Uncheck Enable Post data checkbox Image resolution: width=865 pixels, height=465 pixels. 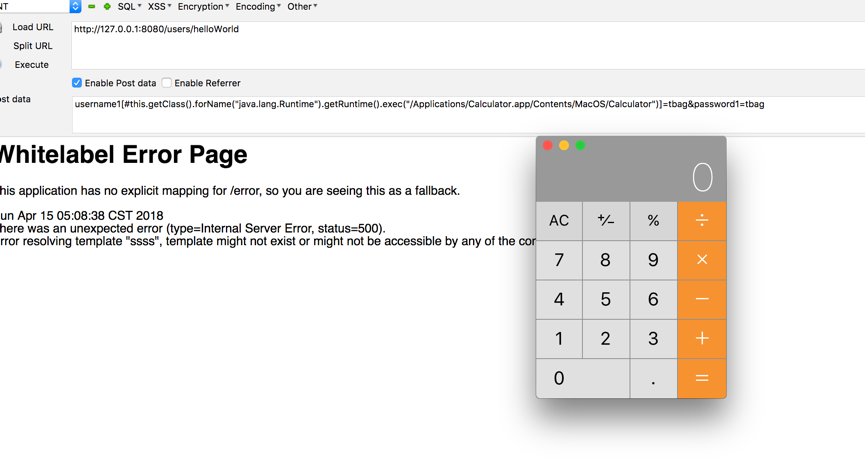77,83
